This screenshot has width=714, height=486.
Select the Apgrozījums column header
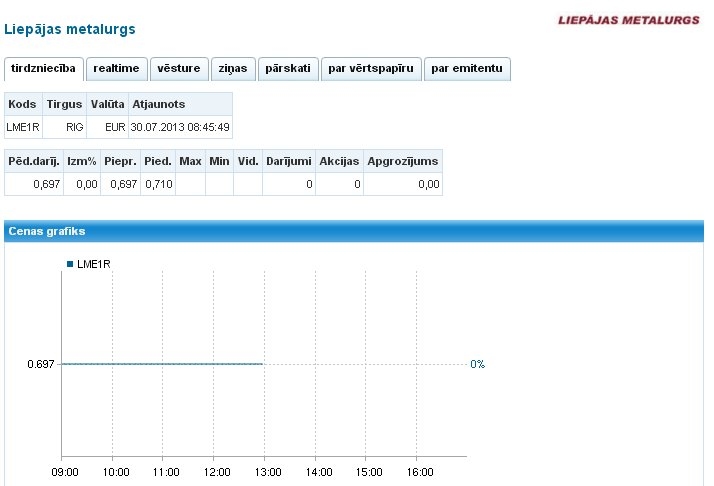coord(403,161)
